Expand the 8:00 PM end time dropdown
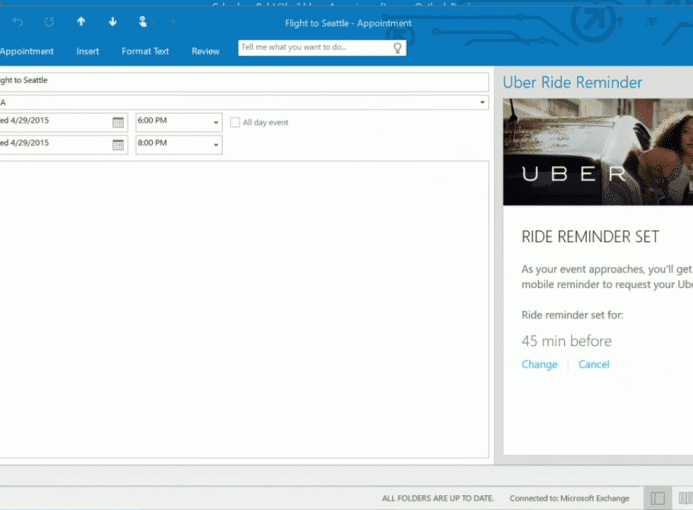The width and height of the screenshot is (693, 510). tap(216, 145)
